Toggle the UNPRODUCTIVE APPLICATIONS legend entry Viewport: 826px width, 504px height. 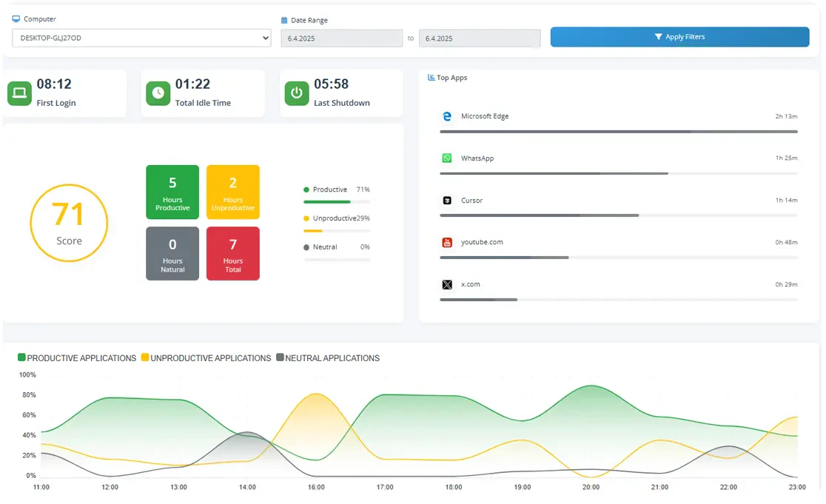point(206,358)
